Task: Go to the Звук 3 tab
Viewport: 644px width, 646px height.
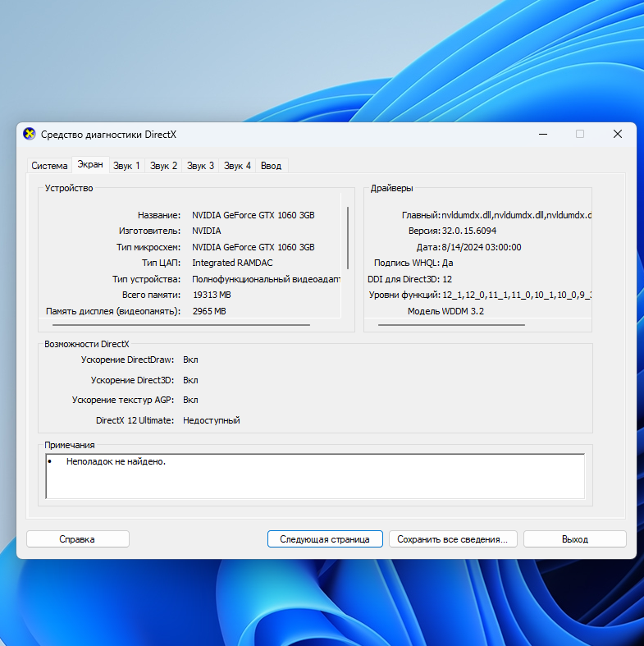Action: pos(200,166)
